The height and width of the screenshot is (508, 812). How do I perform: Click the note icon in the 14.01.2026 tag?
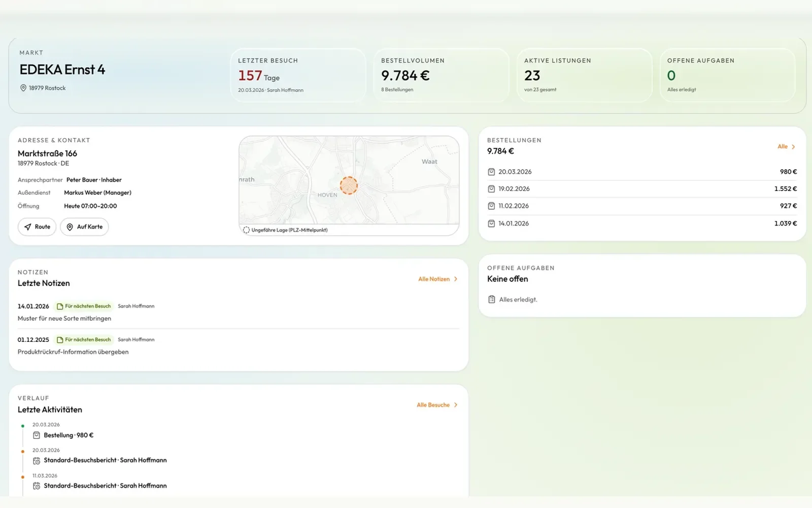(60, 306)
